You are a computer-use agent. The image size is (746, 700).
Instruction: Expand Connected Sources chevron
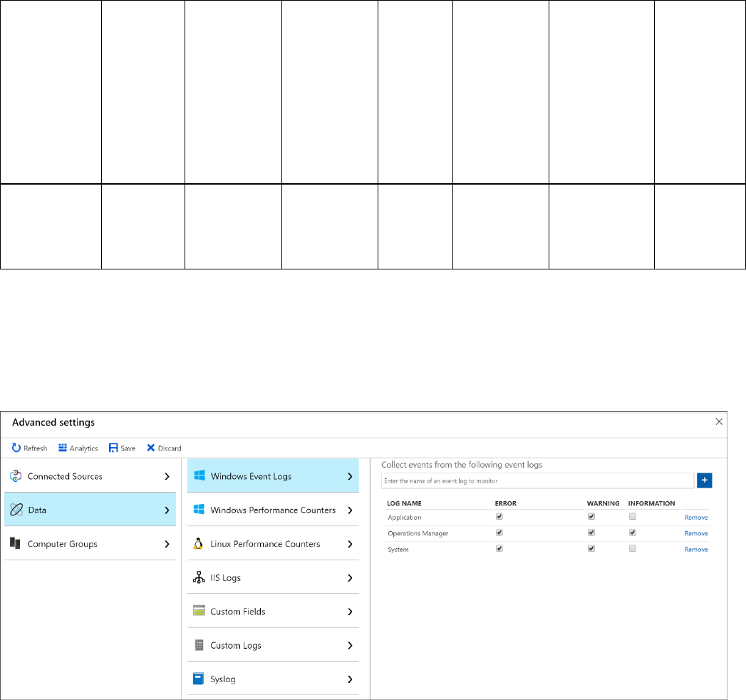click(x=167, y=476)
